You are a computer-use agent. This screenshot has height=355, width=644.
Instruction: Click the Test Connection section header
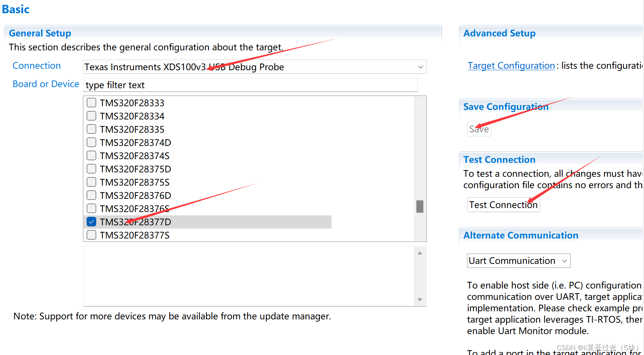[499, 159]
